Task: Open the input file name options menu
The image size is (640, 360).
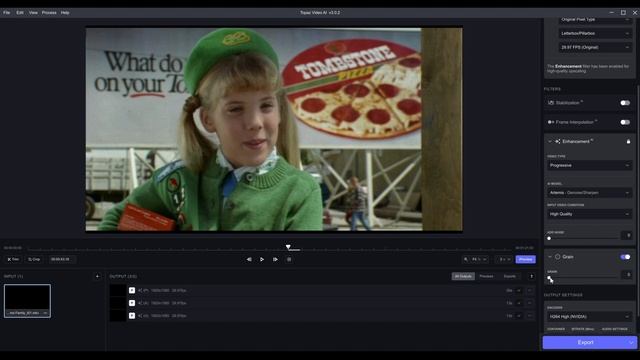Action: coord(45,313)
